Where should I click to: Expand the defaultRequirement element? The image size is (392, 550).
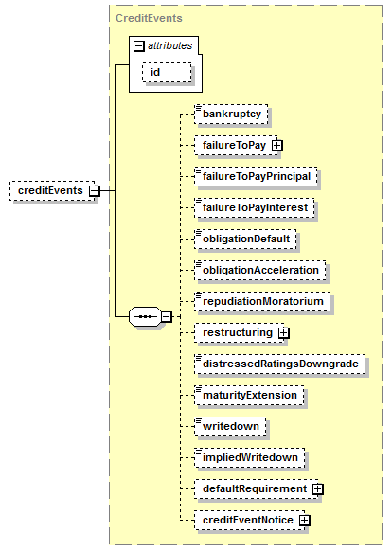coord(318,489)
